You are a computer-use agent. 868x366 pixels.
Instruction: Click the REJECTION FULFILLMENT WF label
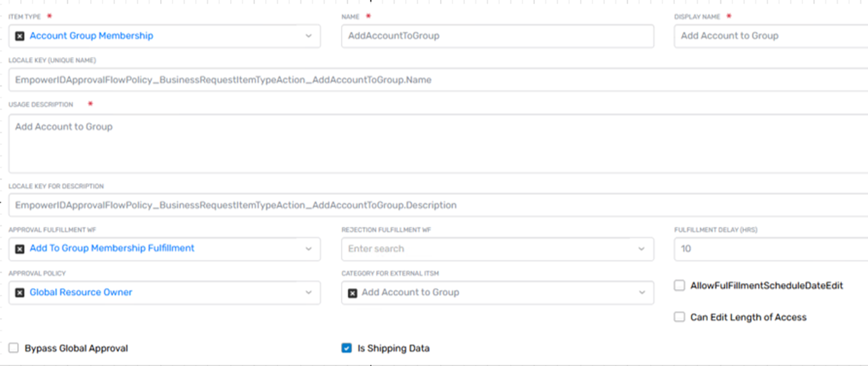(386, 230)
